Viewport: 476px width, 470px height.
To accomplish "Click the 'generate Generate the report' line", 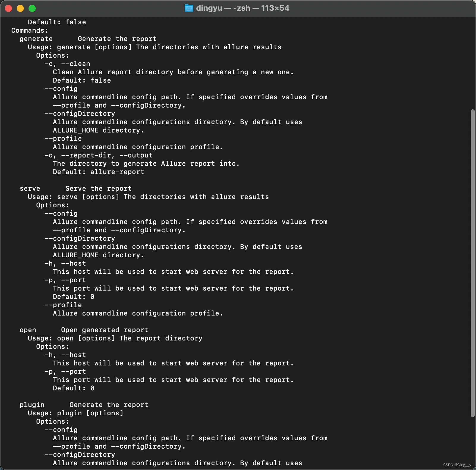I will [x=88, y=39].
